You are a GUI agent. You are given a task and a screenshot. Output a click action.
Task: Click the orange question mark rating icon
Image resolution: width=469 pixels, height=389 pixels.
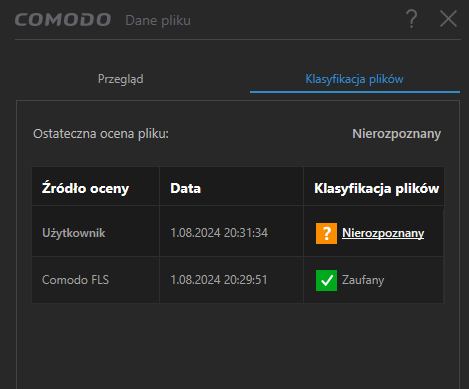326,233
